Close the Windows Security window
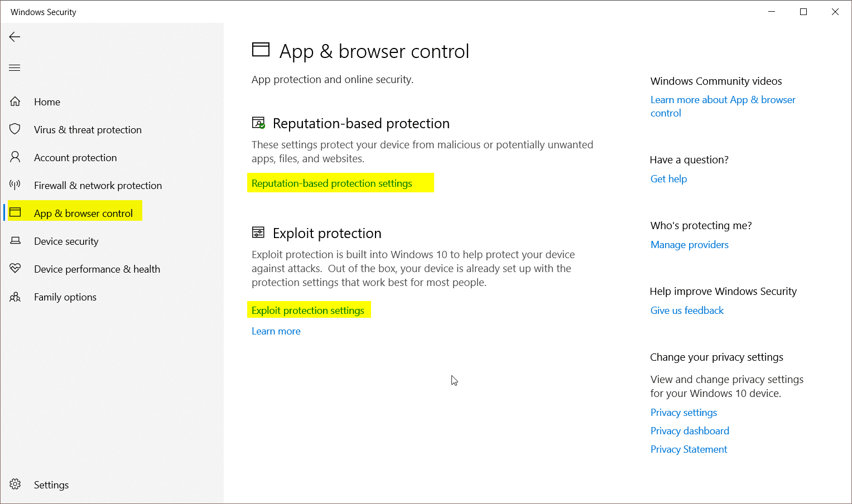Image resolution: width=852 pixels, height=504 pixels. [835, 12]
